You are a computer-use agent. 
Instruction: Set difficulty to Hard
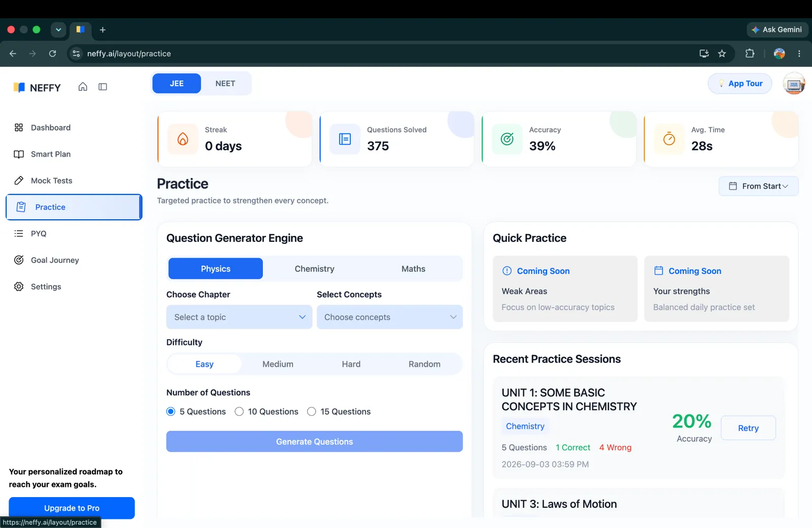pos(351,364)
